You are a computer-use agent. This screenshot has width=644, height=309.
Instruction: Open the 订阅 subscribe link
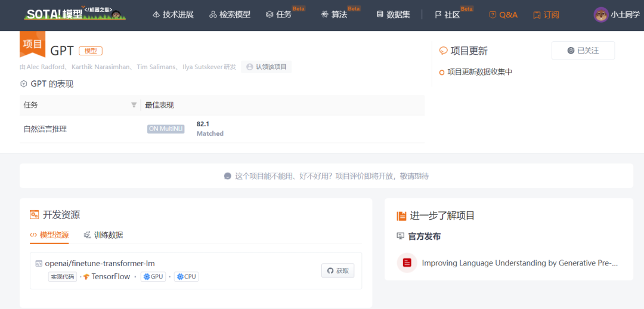coord(546,15)
